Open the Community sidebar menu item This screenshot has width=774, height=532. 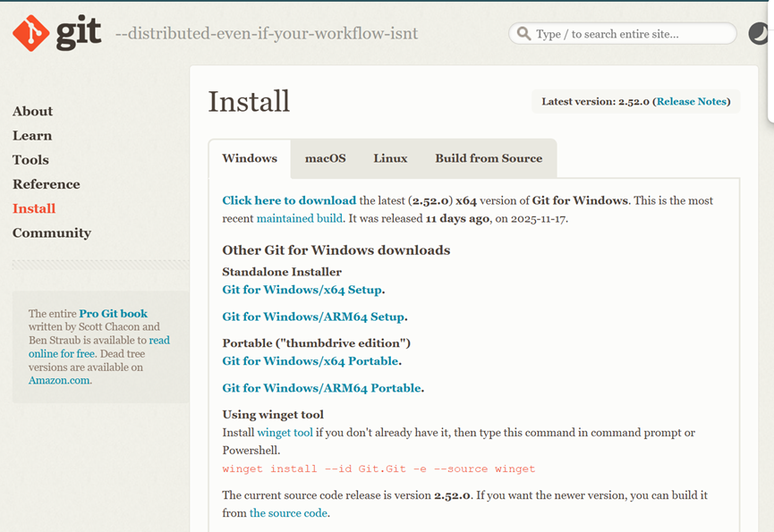coord(52,232)
